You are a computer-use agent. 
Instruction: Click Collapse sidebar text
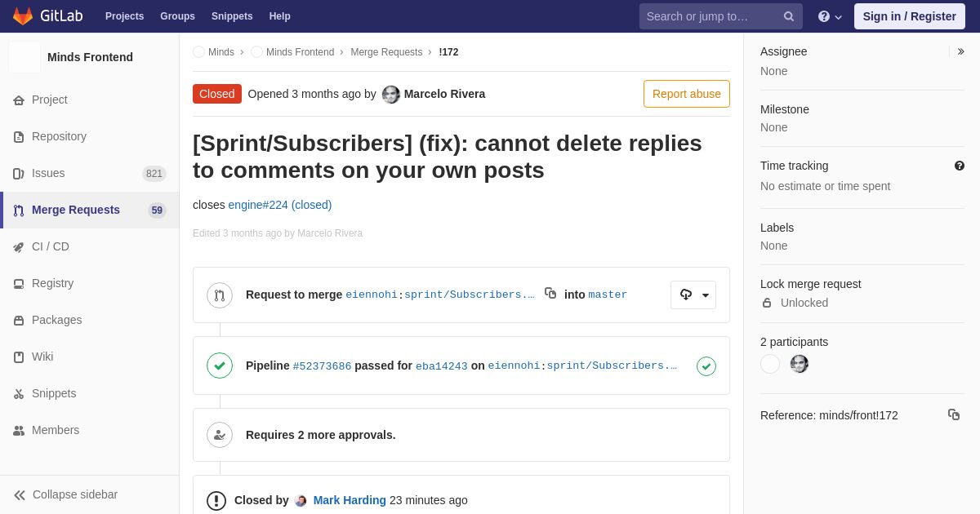pos(75,494)
